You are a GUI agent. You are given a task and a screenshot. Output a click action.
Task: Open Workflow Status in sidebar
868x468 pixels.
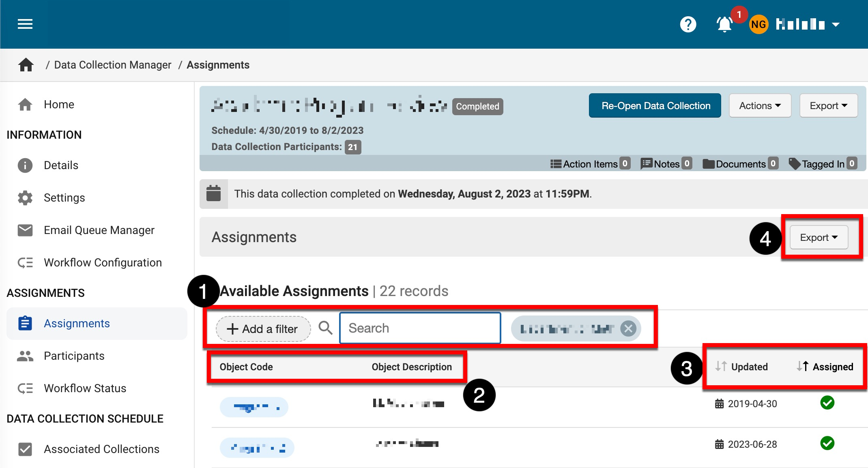[85, 389]
